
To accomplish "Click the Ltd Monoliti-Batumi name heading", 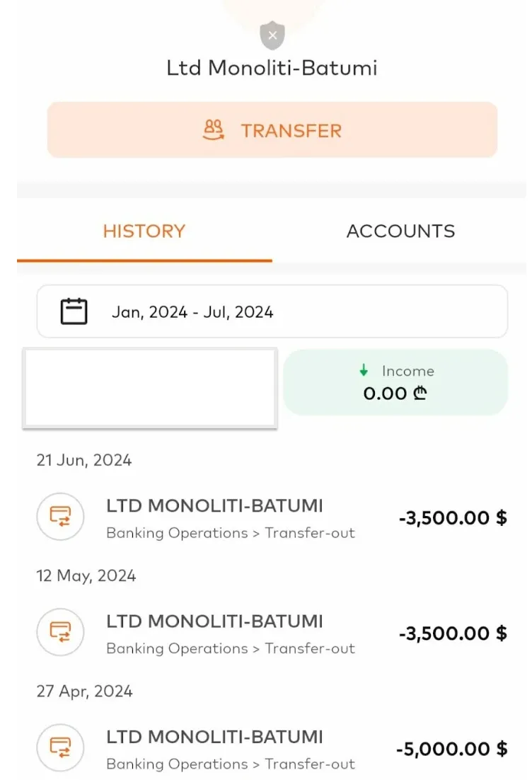I will click(x=272, y=68).
